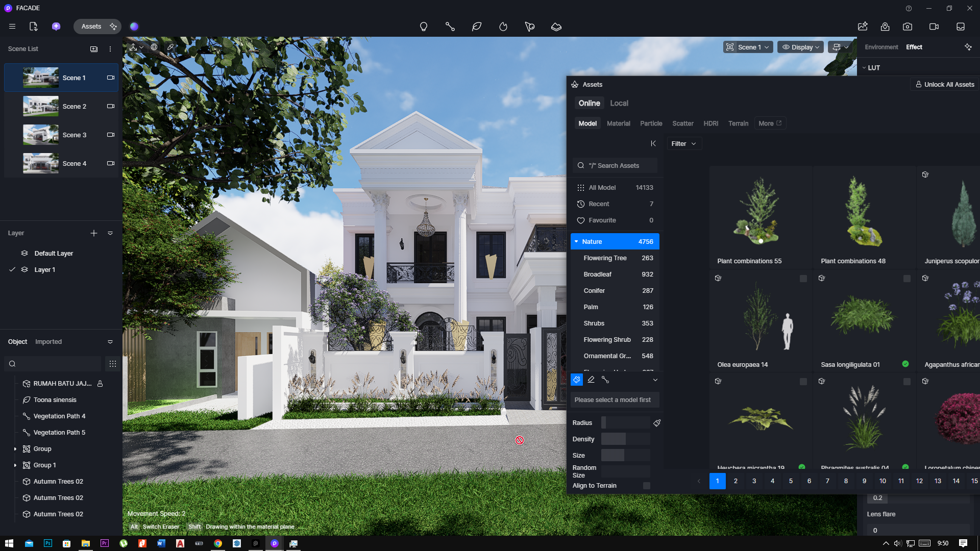980x551 pixels.
Task: Click Unlock All Assets button
Action: click(x=944, y=85)
